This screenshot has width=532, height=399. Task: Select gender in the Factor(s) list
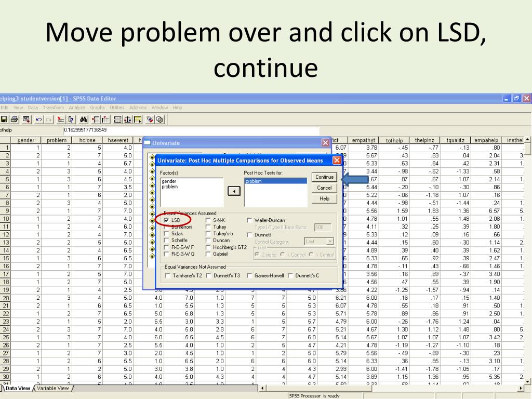point(169,181)
